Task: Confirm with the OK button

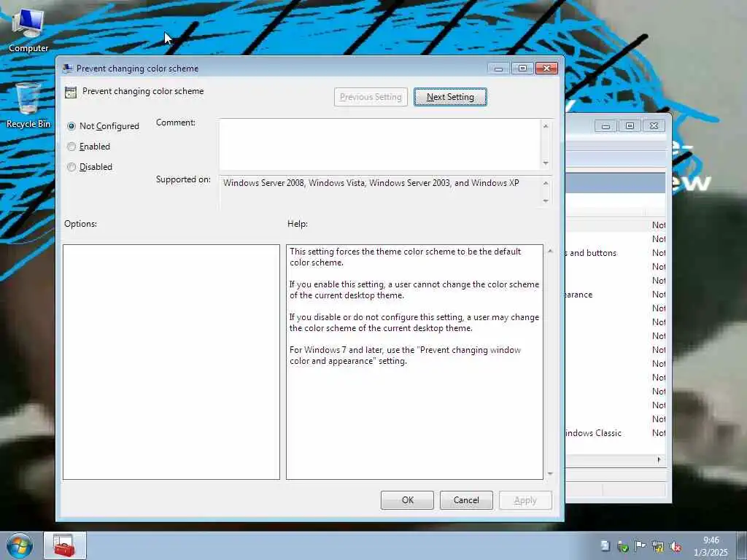Action: point(407,500)
